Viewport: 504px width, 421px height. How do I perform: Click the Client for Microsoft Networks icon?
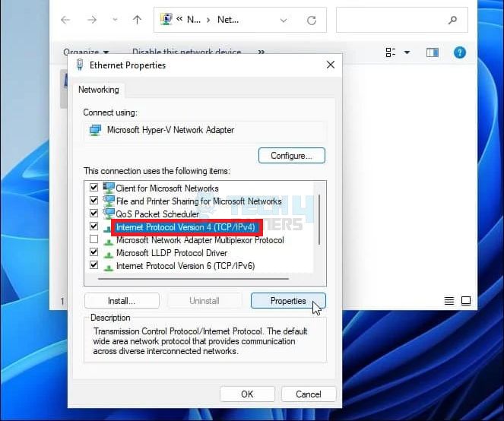109,188
